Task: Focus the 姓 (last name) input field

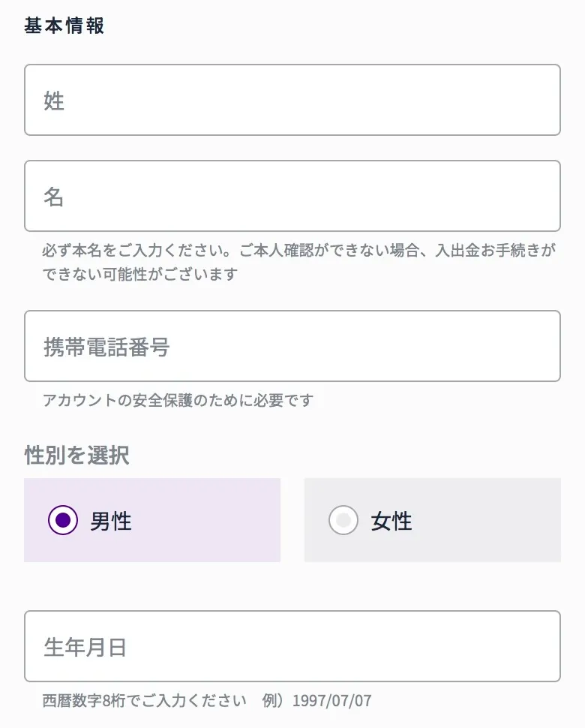Action: [x=292, y=100]
